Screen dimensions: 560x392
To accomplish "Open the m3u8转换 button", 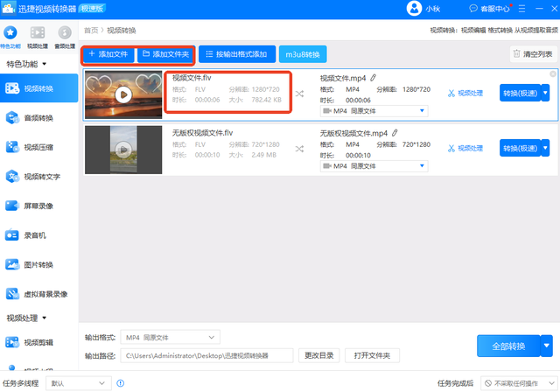I will tap(303, 54).
